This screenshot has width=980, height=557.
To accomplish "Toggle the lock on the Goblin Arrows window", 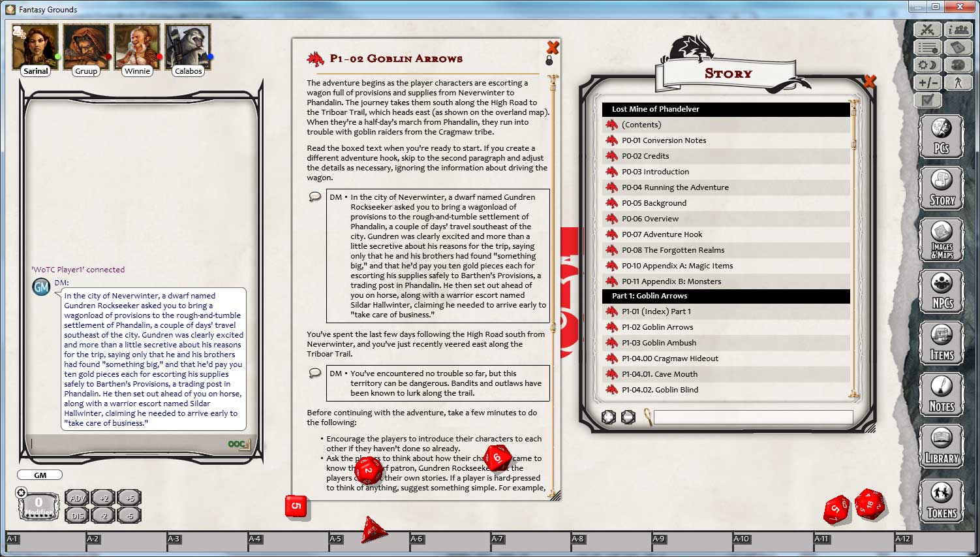I will pyautogui.click(x=549, y=59).
